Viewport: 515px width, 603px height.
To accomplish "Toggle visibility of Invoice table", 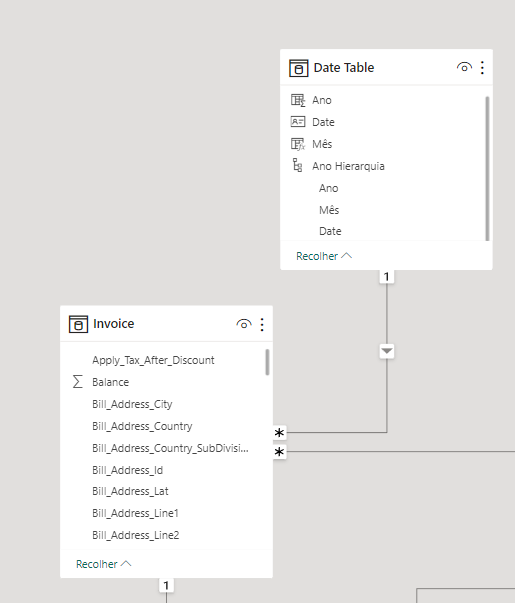I will 244,324.
